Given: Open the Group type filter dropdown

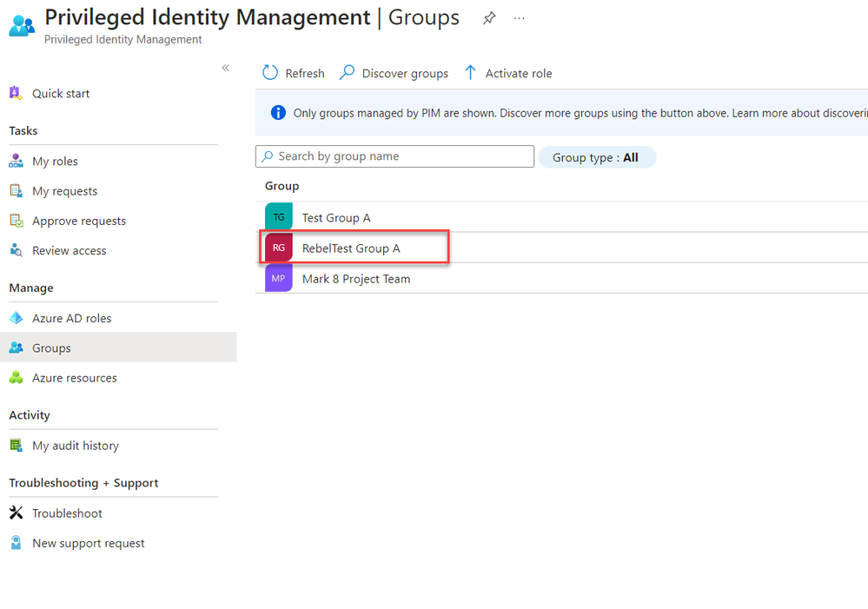Looking at the screenshot, I should tap(597, 157).
